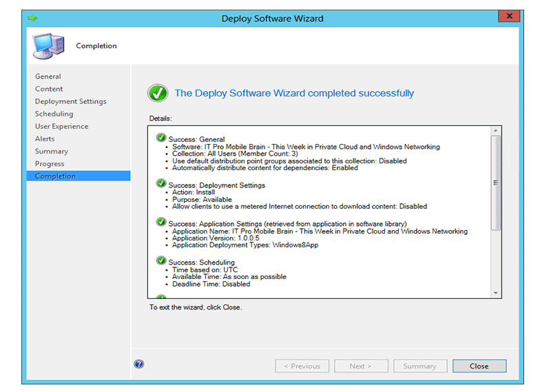The image size is (551, 392).
Task: Click the 'Application Name: IT Pro Mobile Brain' line
Action: tap(320, 231)
